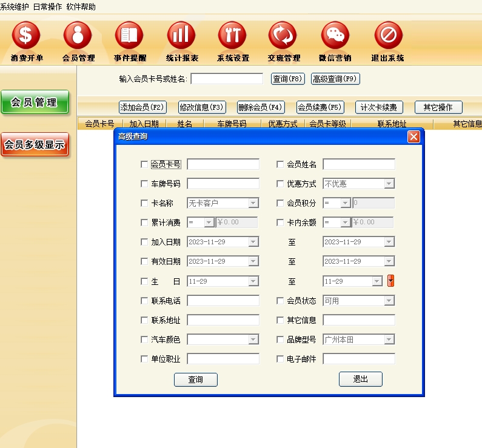Open 微信营销 chat bubble icon
Viewport: 482px width, 448px height.
click(335, 36)
